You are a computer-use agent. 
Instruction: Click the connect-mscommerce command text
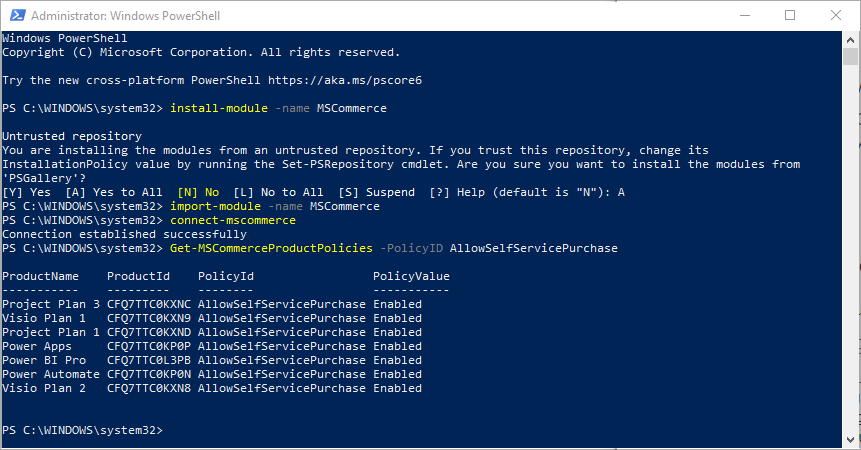pyautogui.click(x=233, y=220)
